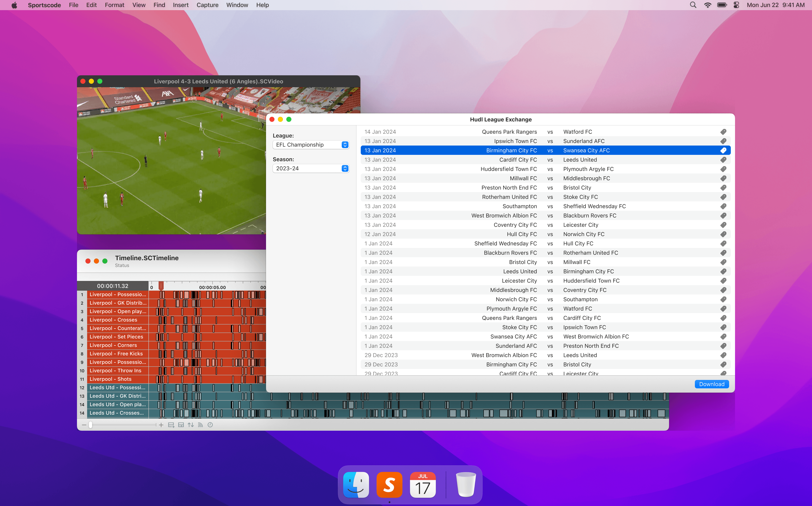Click tag icon for Huddersfield Town FC vs Plymouth Argyle
Image resolution: width=812 pixels, height=506 pixels.
coord(723,169)
